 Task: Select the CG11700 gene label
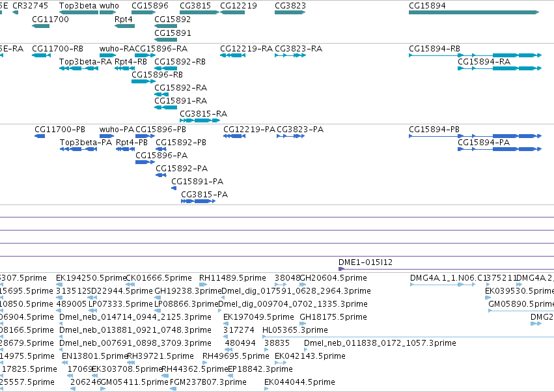[50, 20]
